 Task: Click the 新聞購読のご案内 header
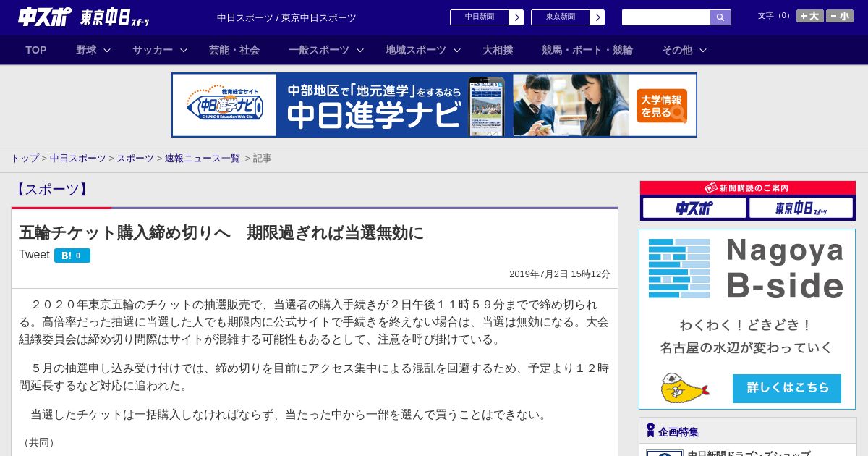pyautogui.click(x=748, y=187)
